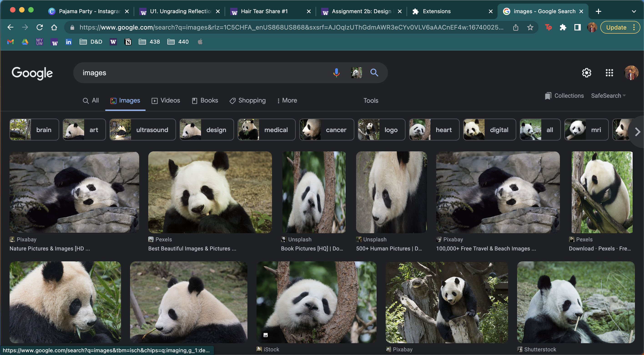Open Google quick settings gear icon
Screen dimensions: 644x355
(586, 73)
